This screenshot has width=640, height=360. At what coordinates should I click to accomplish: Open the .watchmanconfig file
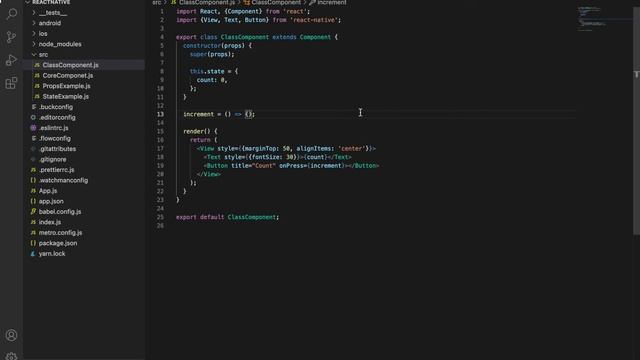point(63,180)
